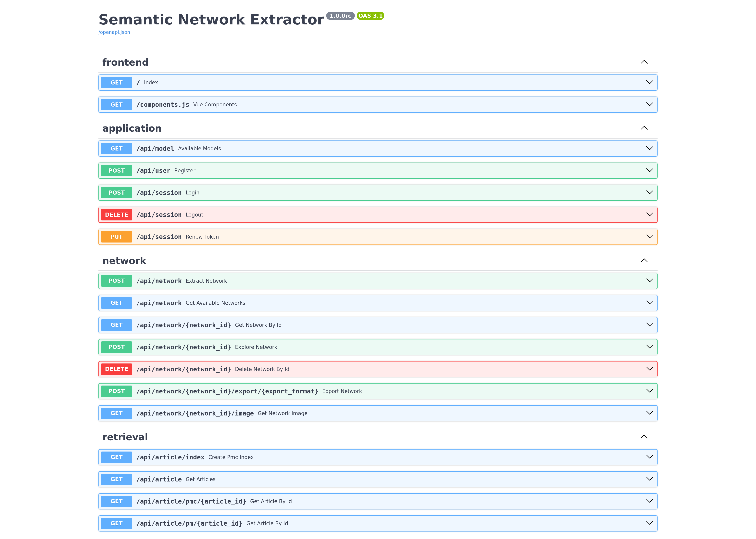Screen dimensions: 756x539
Task: Collapse the network section
Action: pos(644,261)
